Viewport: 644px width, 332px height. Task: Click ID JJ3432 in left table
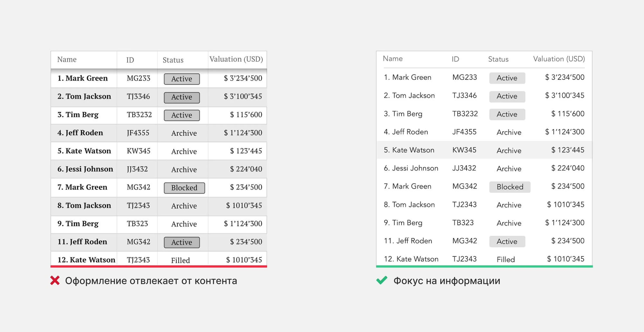pyautogui.click(x=137, y=169)
